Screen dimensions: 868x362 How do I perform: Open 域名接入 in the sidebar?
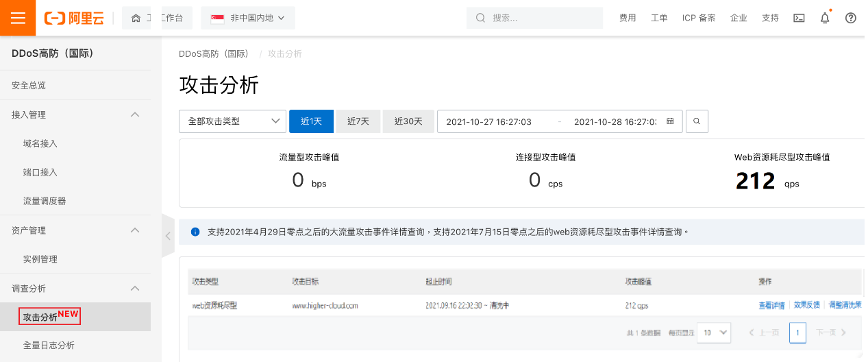(40, 143)
